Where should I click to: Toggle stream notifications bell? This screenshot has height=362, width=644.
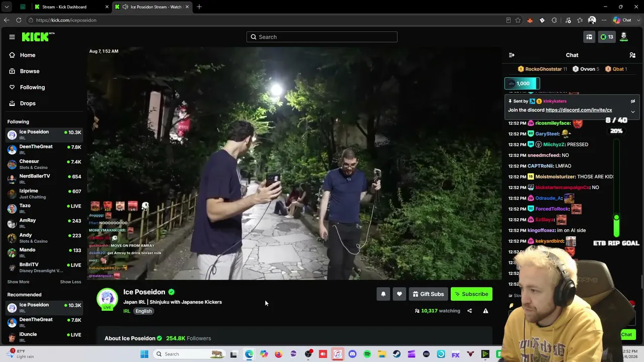[x=383, y=294]
